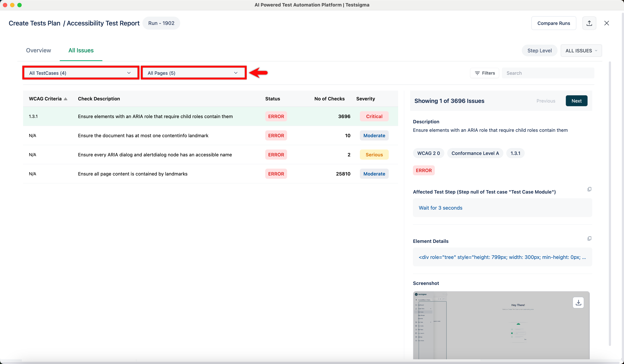
Task: Open the Filters panel
Action: coord(484,73)
